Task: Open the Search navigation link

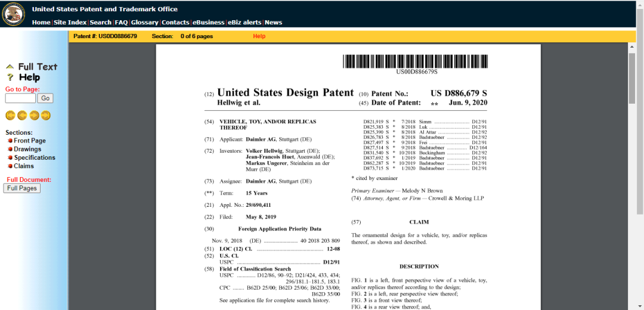Action: 101,23
